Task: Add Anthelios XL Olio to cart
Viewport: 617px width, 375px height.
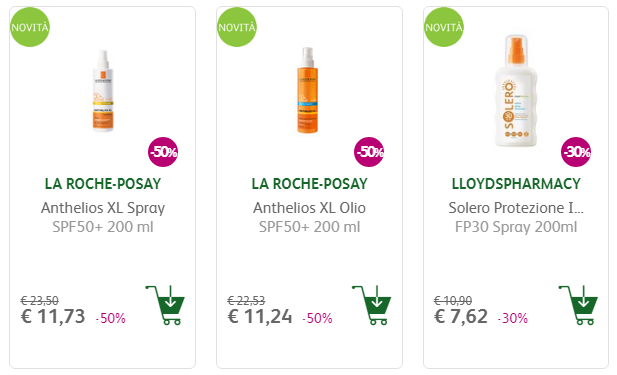Action: click(372, 305)
